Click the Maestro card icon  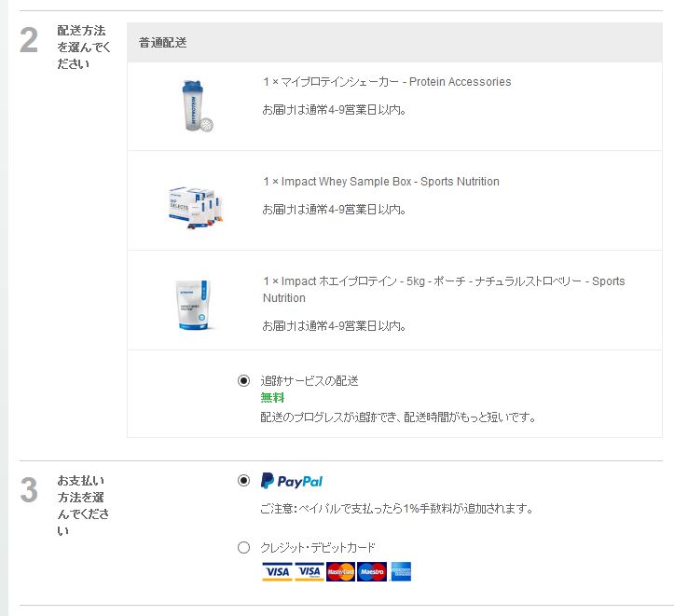click(372, 572)
